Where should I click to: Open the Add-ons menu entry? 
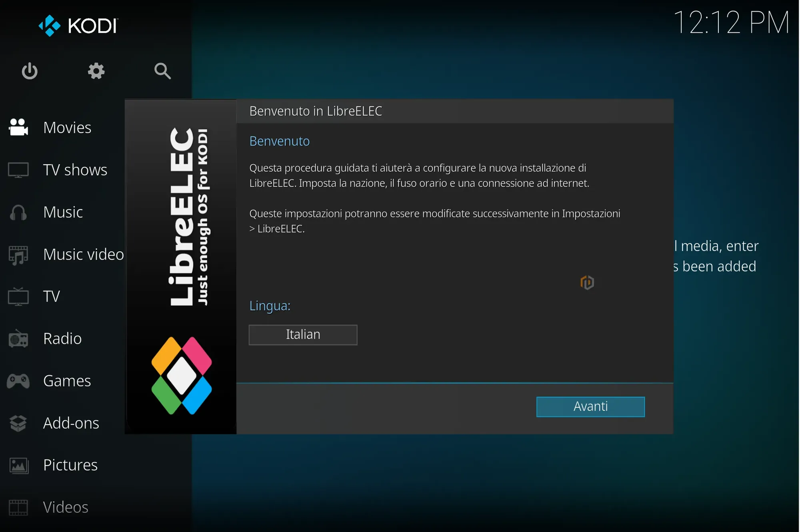[x=71, y=423]
